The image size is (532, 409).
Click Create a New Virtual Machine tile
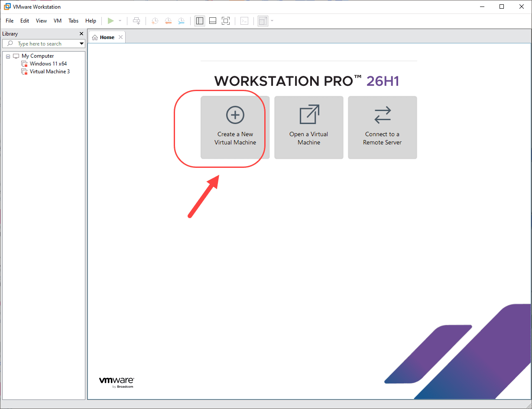click(235, 128)
